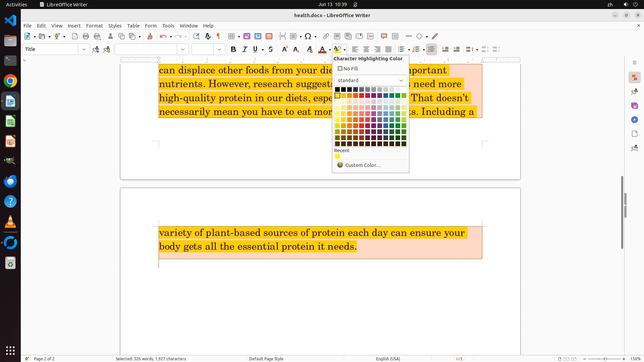Click the Strikethrough icon
Image resolution: width=644 pixels, height=362 pixels.
coord(271,50)
